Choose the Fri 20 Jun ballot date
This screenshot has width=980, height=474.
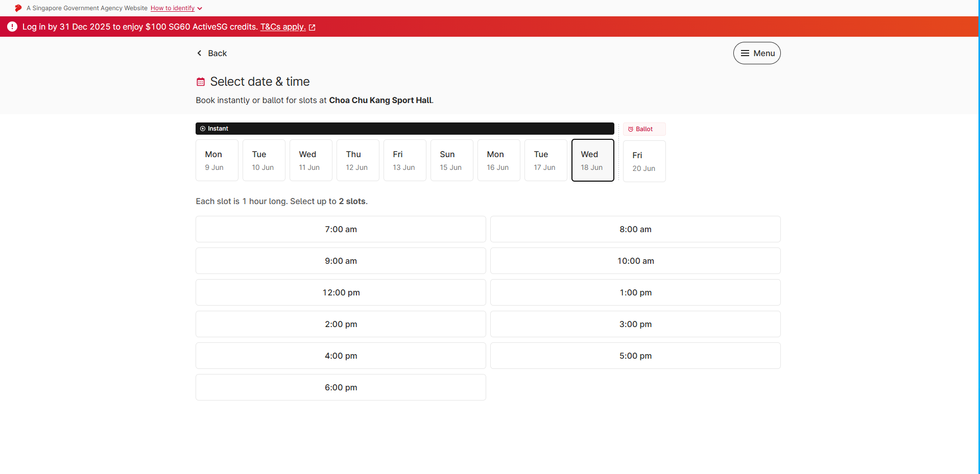[644, 161]
